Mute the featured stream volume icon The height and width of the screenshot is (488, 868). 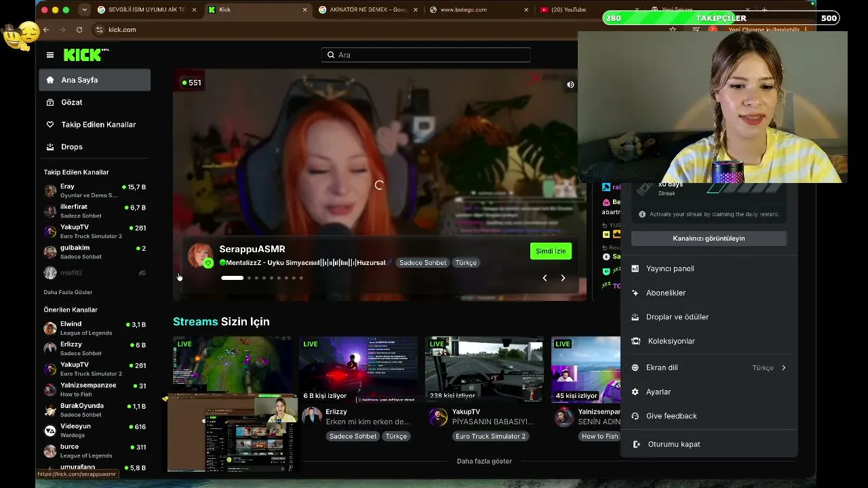coord(570,85)
